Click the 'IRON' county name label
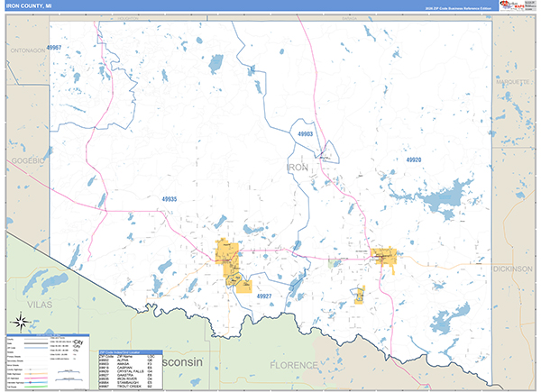 click(x=297, y=168)
